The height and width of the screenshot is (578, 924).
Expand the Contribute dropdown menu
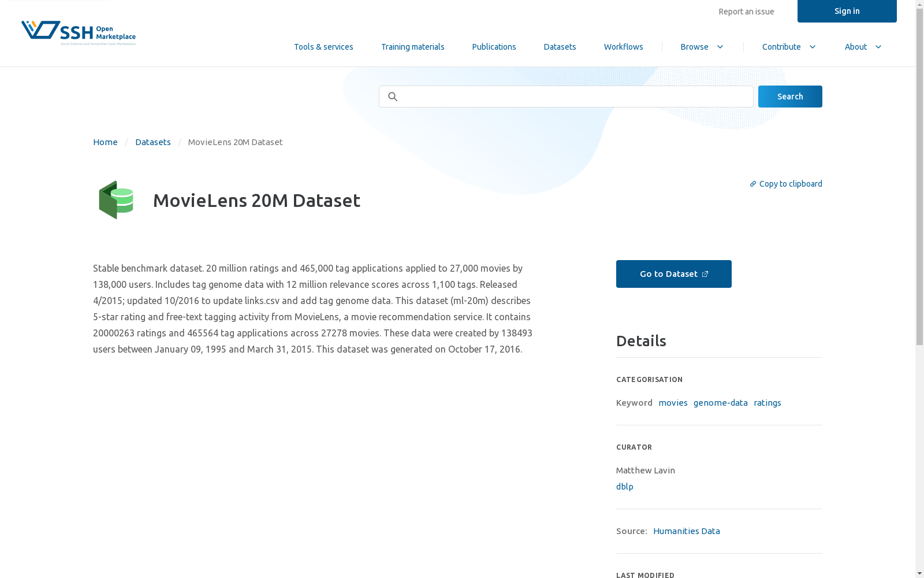tap(789, 47)
